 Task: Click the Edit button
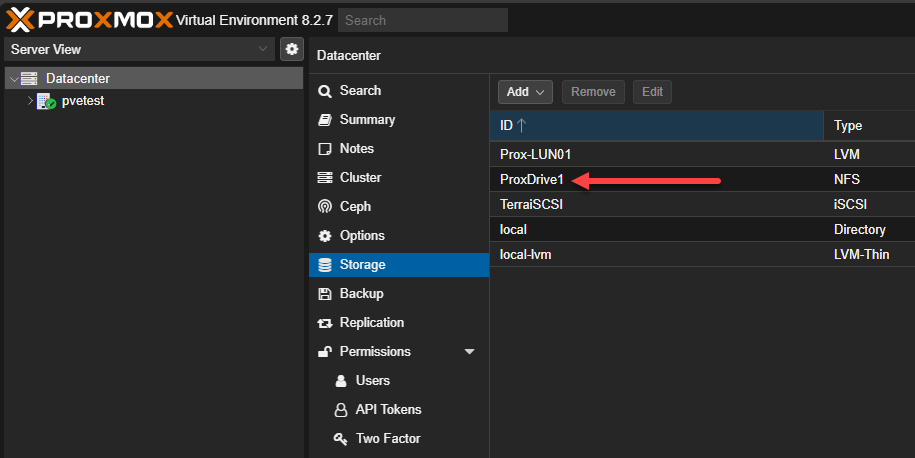click(652, 92)
